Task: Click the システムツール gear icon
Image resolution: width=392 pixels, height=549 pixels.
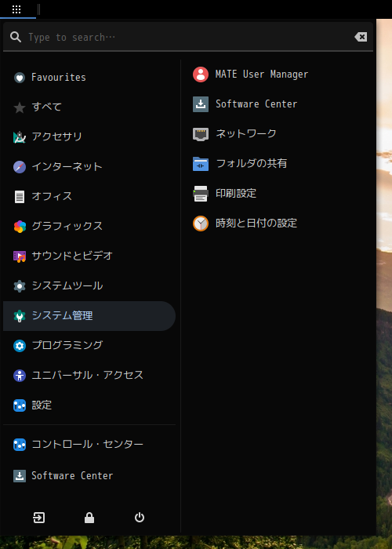Action: coord(20,286)
